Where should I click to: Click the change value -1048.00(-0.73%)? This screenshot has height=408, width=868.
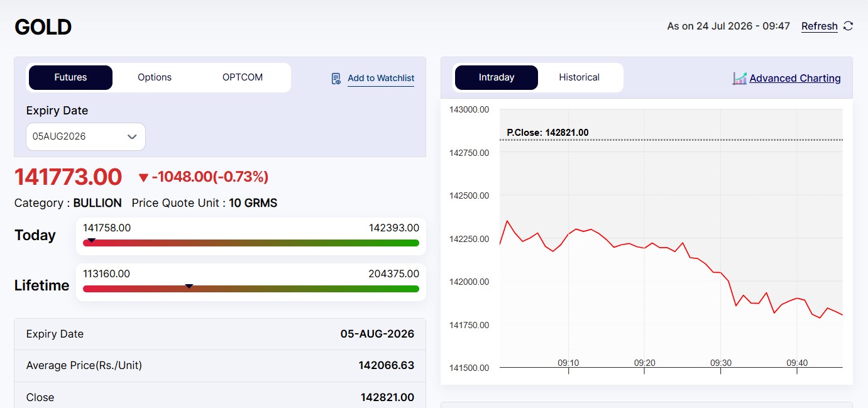(210, 177)
